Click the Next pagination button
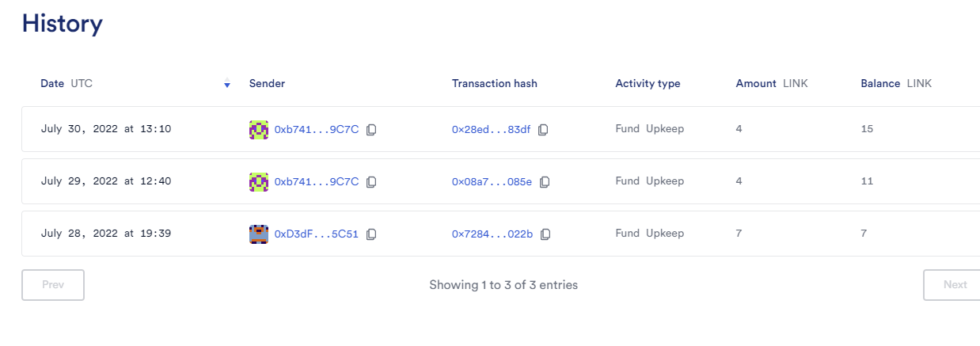The width and height of the screenshot is (980, 346). coord(952,285)
